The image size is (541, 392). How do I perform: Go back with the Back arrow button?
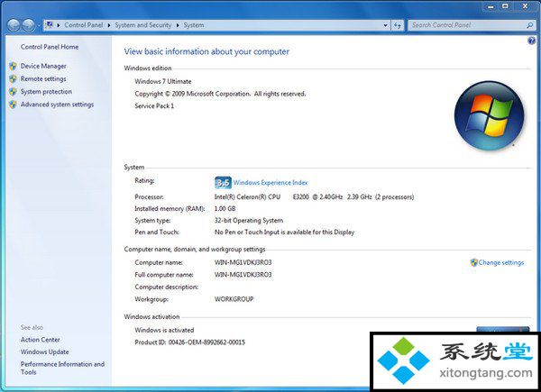tap(14, 25)
